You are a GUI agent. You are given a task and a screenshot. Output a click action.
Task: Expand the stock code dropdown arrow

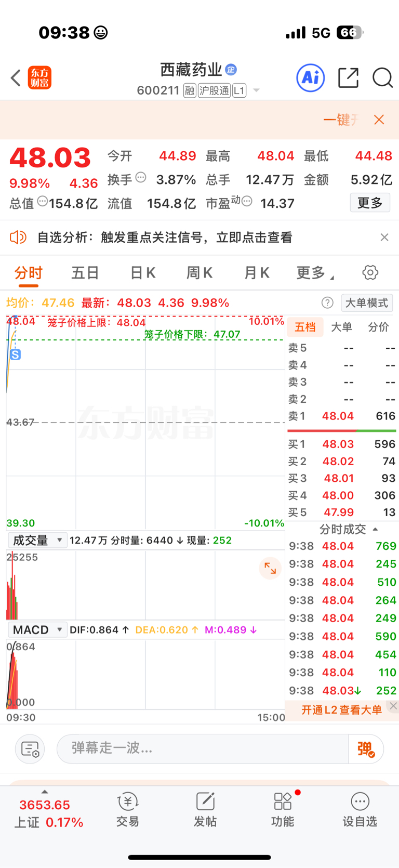[x=256, y=90]
